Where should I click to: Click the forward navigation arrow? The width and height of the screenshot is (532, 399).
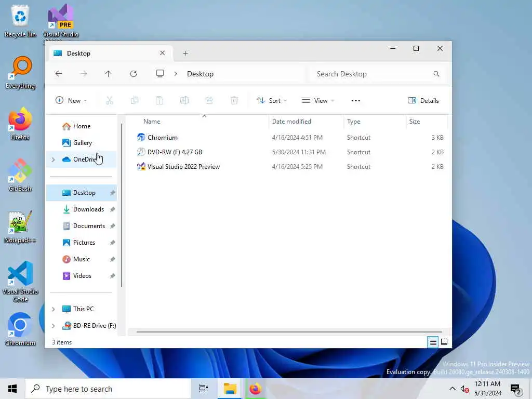tap(84, 74)
